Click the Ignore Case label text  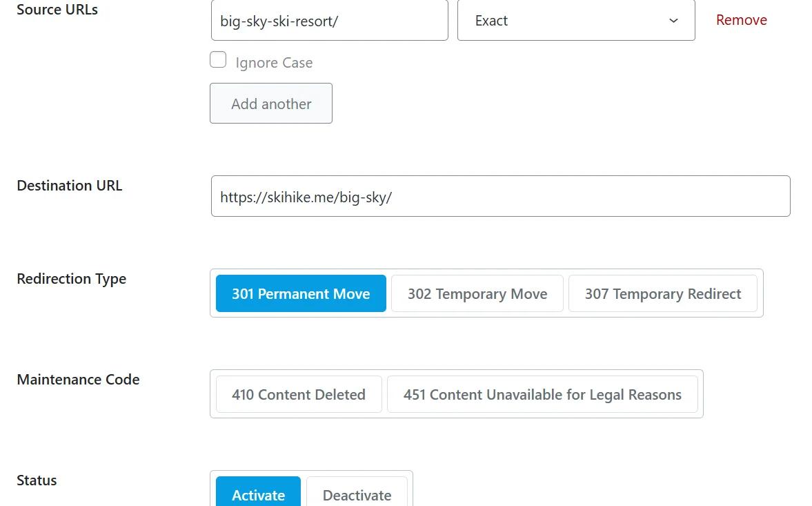click(274, 63)
